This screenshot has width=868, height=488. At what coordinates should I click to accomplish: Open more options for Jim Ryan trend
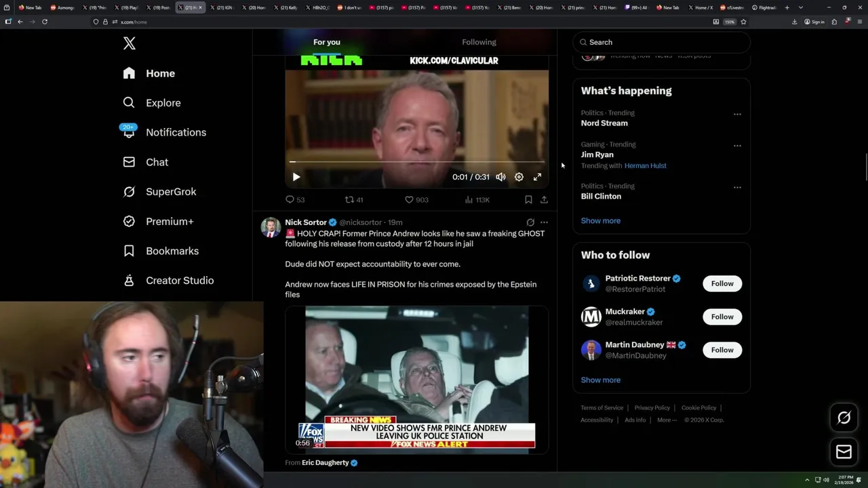tap(737, 146)
